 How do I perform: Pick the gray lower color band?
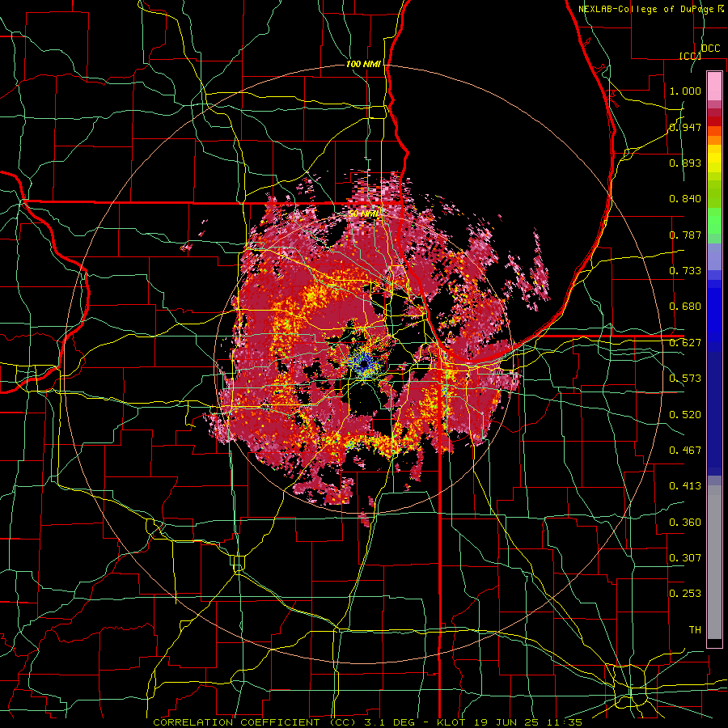714,562
